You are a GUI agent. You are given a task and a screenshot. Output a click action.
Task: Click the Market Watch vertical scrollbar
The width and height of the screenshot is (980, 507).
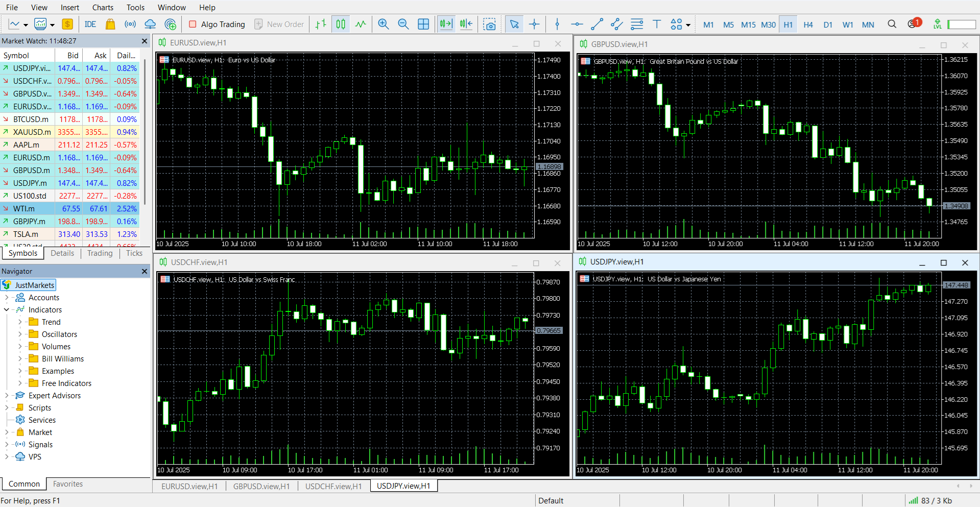pyautogui.click(x=145, y=133)
